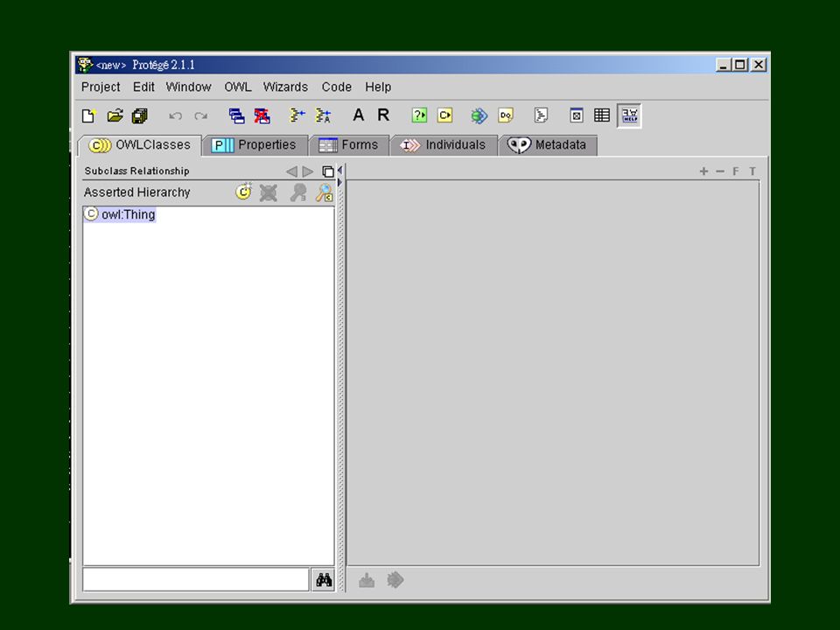The width and height of the screenshot is (840, 630).
Task: Click the T symbol in right pane header
Action: click(752, 171)
